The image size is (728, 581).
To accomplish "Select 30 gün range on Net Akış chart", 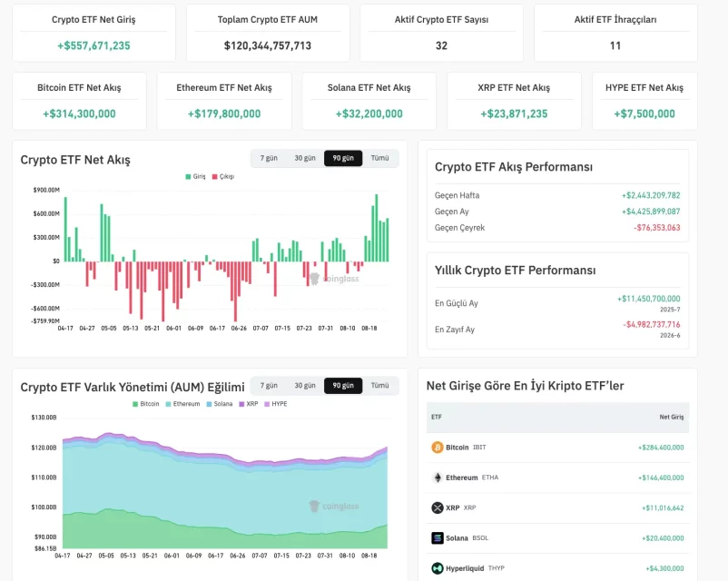I will point(305,158).
